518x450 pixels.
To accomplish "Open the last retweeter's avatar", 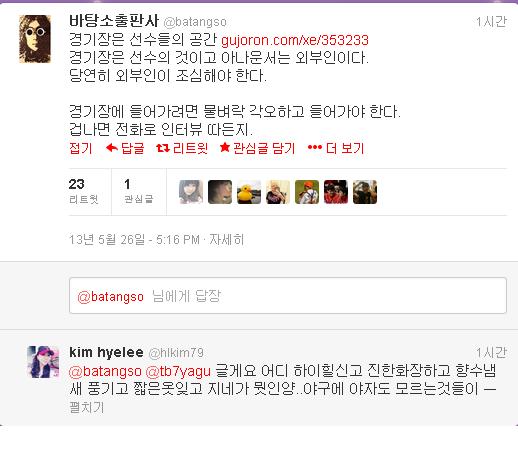I will [365, 192].
